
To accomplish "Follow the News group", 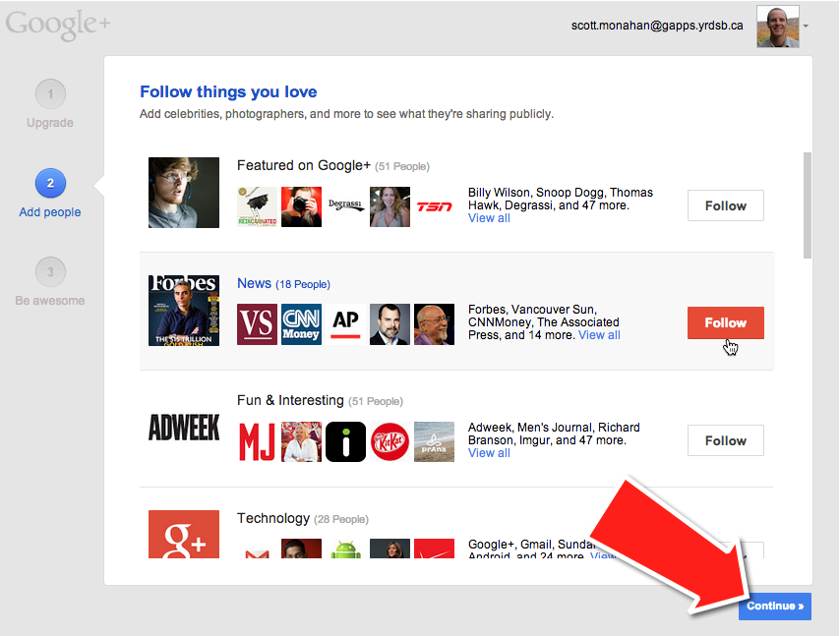I will coord(725,322).
